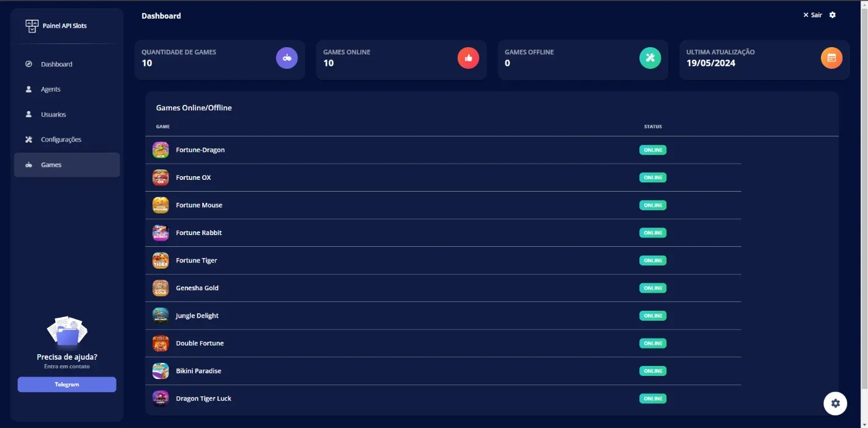Click the settings gear icon next to Sair

[833, 15]
